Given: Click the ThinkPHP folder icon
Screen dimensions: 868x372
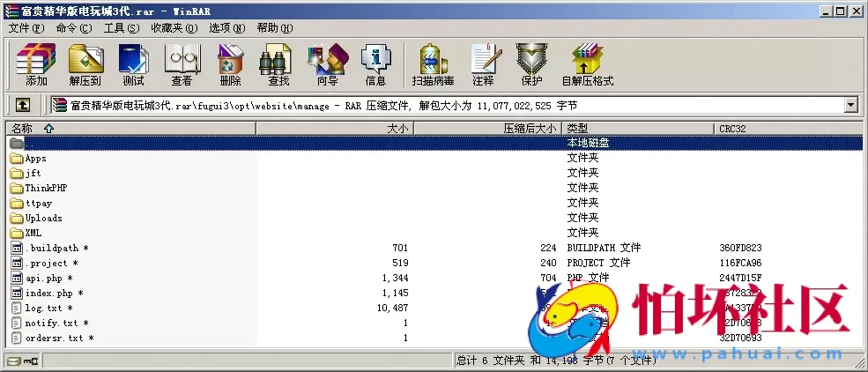Looking at the screenshot, I should (x=17, y=189).
